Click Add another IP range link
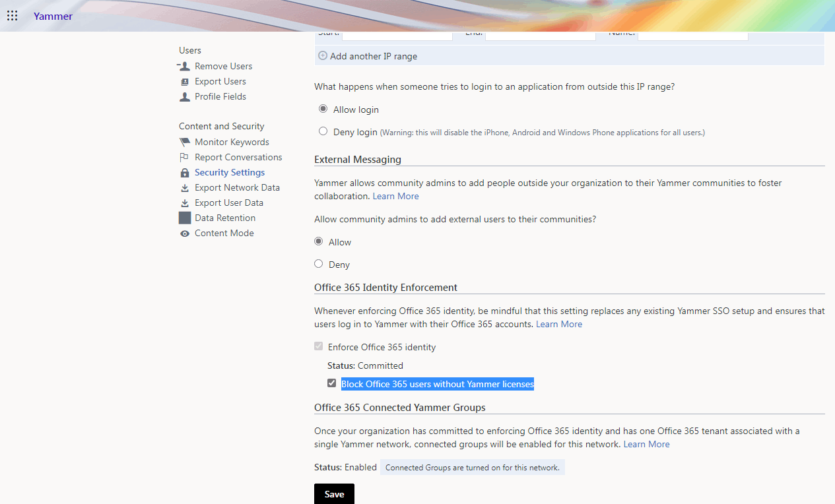The image size is (835, 504). click(x=374, y=56)
